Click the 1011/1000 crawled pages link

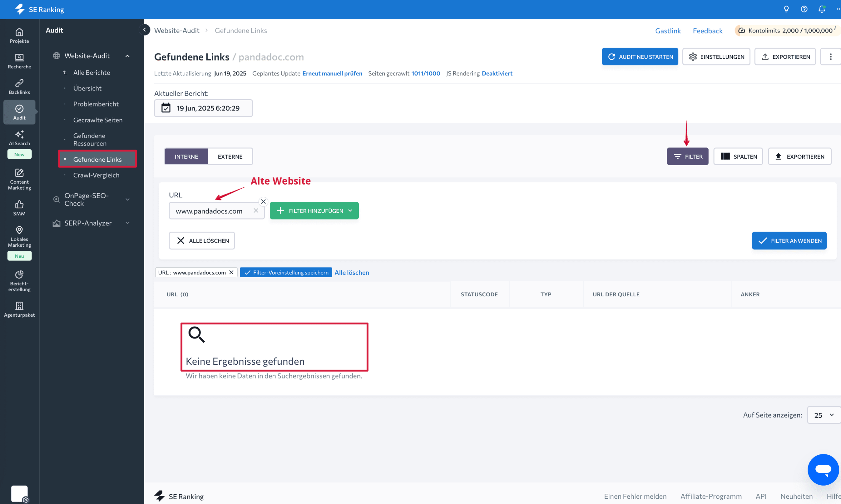tap(425, 73)
